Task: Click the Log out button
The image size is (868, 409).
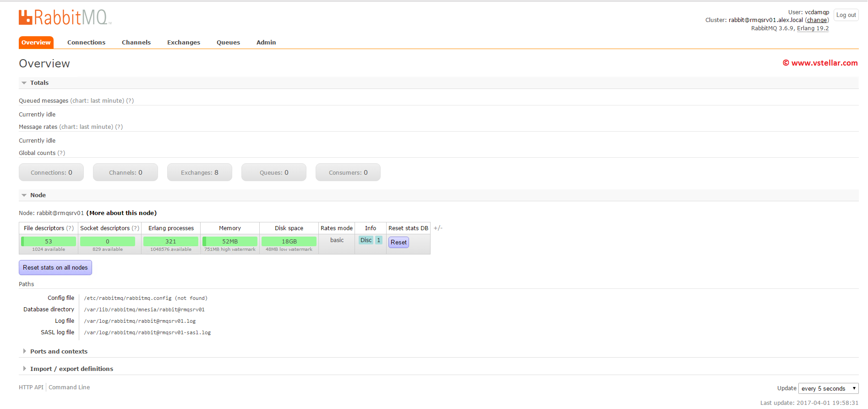Action: click(846, 15)
